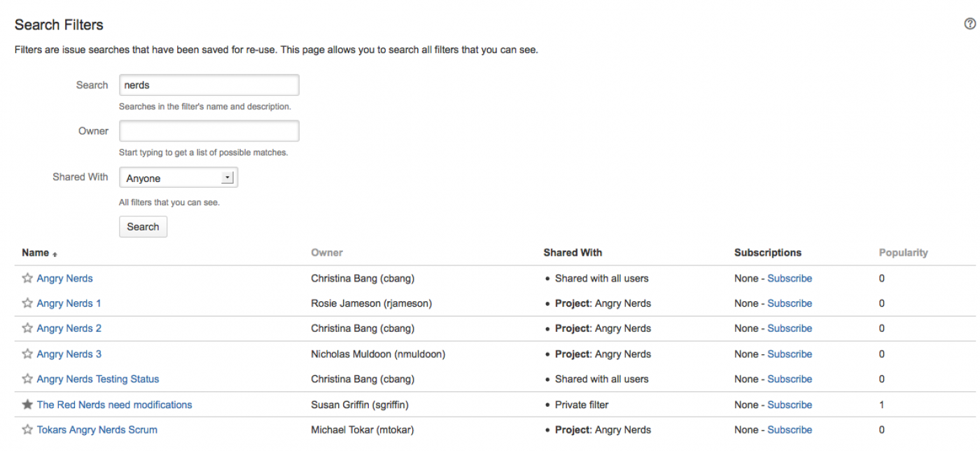Open the help icon for Search Filters

tap(969, 25)
